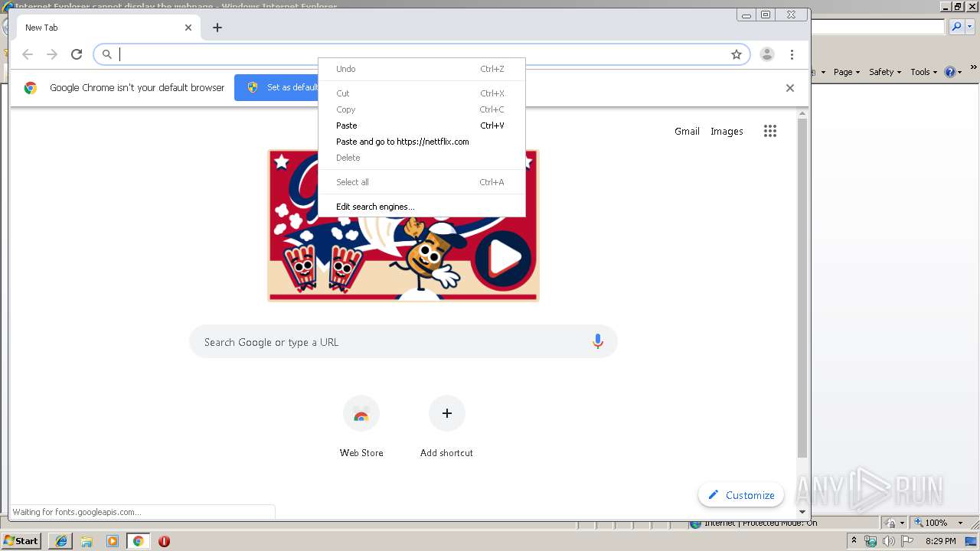This screenshot has height=551, width=980.
Task: Click the 8:29 PM clock
Action: (x=940, y=541)
